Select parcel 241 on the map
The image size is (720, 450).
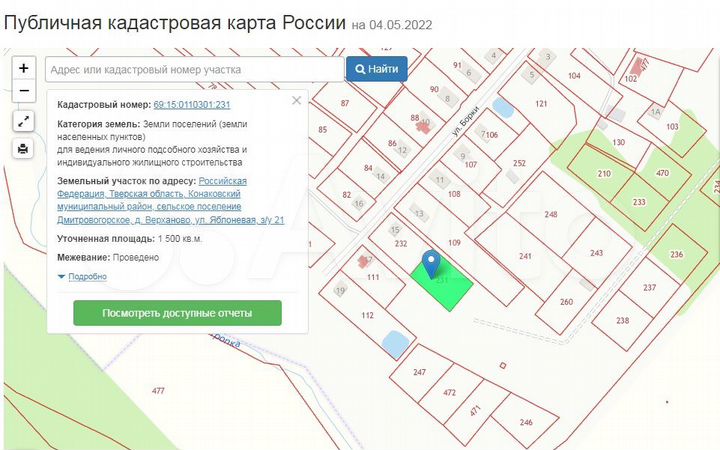pyautogui.click(x=525, y=256)
